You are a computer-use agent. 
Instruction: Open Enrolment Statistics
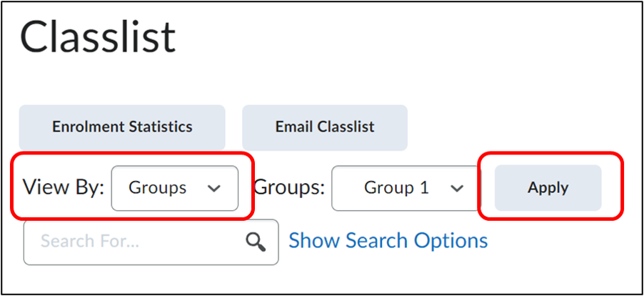tap(122, 127)
